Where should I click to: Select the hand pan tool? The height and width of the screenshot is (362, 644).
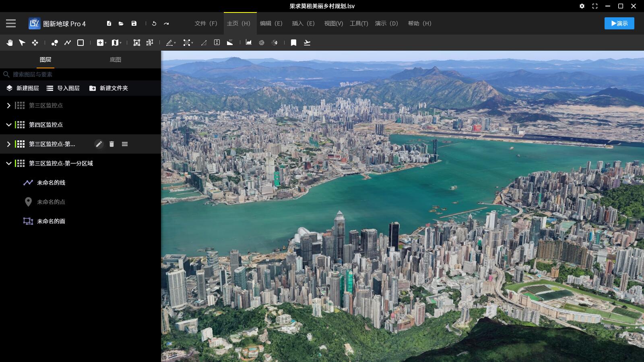coord(9,43)
